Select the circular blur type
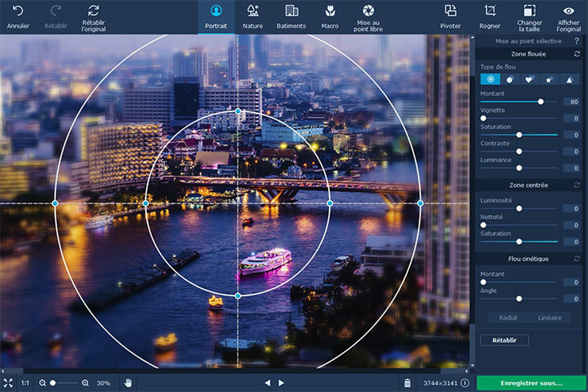This screenshot has height=392, width=588. coord(490,79)
